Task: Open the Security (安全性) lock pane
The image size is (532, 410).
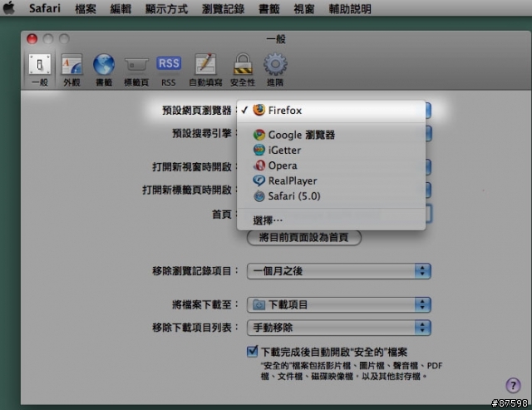Action: click(x=243, y=70)
